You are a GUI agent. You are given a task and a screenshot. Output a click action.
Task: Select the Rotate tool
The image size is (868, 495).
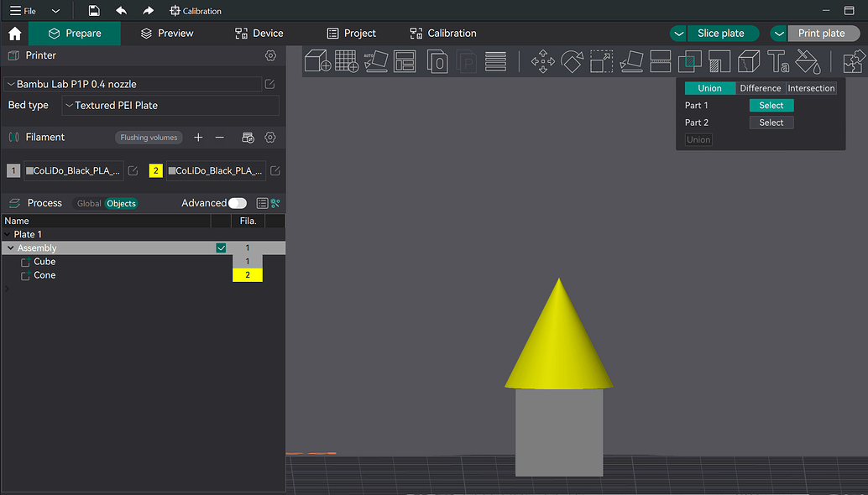click(572, 61)
